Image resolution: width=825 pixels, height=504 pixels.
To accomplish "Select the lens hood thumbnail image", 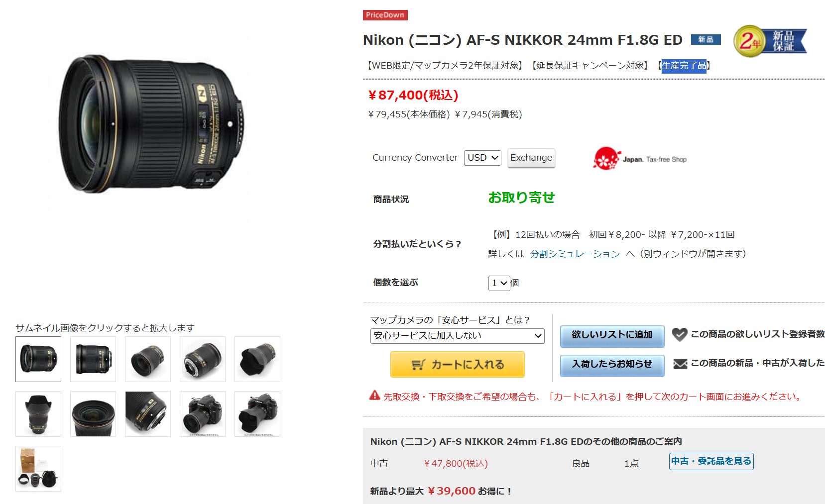I will coord(257,359).
